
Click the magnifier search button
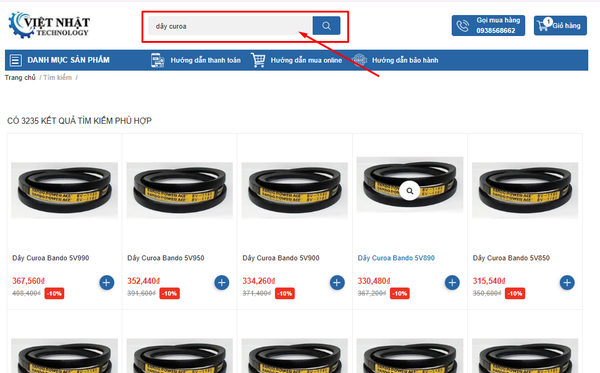pos(326,26)
